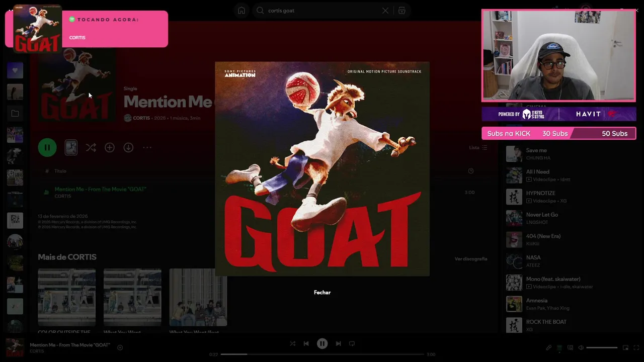Click the Mention Me song title in the player bar
The image size is (644, 362).
click(70, 345)
